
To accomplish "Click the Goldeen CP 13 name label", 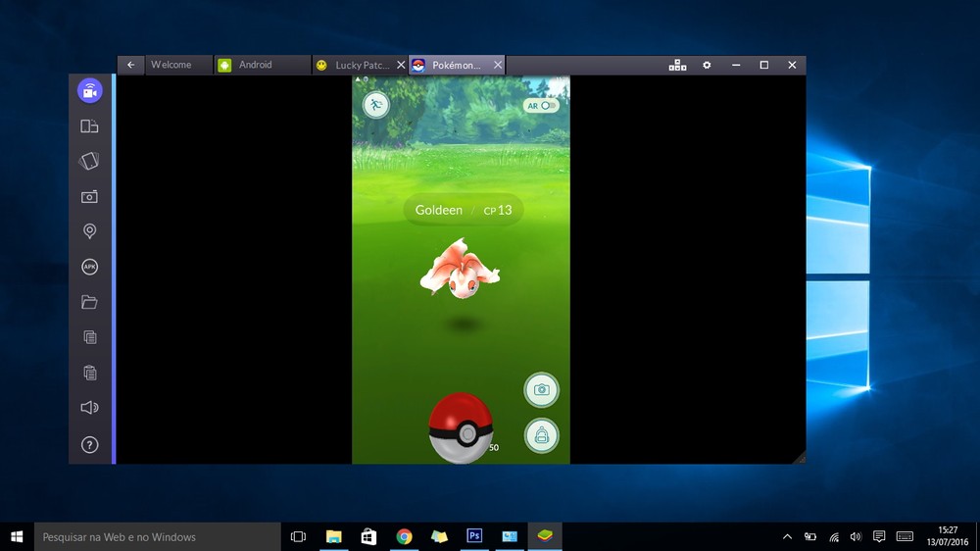I will pyautogui.click(x=464, y=210).
